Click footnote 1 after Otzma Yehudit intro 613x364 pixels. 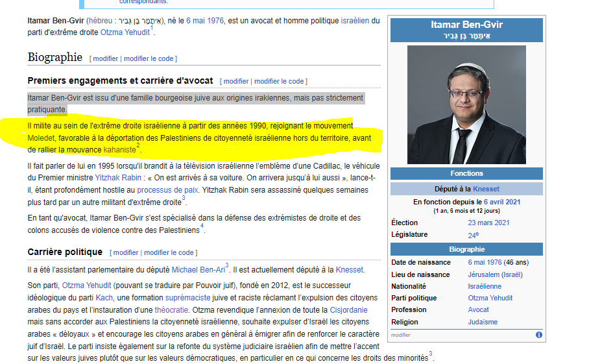[152, 28]
